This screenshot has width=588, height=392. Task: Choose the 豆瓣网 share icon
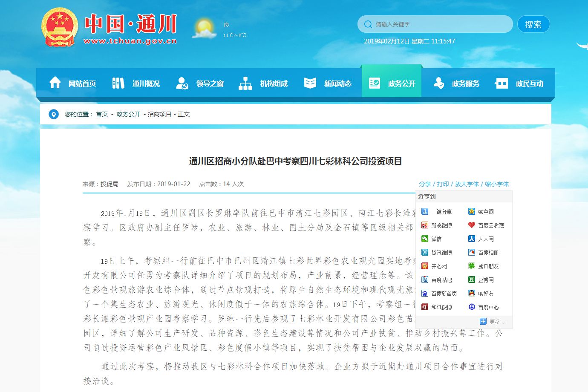click(x=472, y=280)
